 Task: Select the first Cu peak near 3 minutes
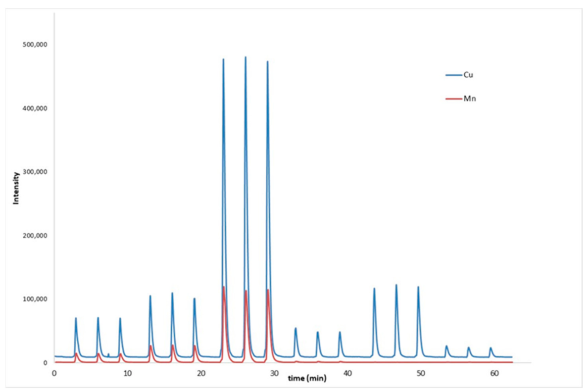click(76, 318)
